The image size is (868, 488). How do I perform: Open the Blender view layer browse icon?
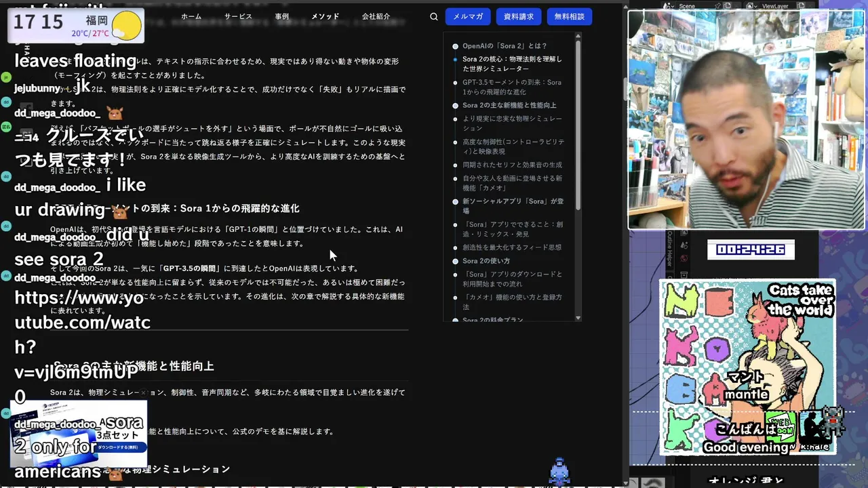click(x=751, y=6)
